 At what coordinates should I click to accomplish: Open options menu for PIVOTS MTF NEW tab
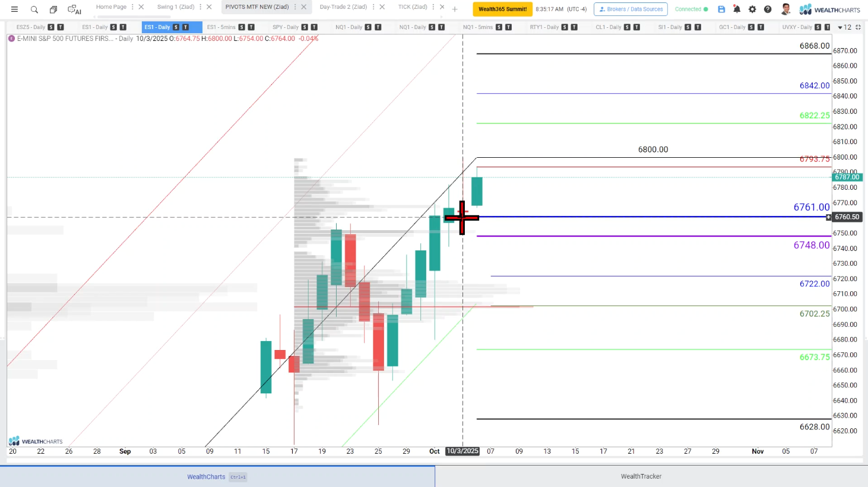pos(295,7)
